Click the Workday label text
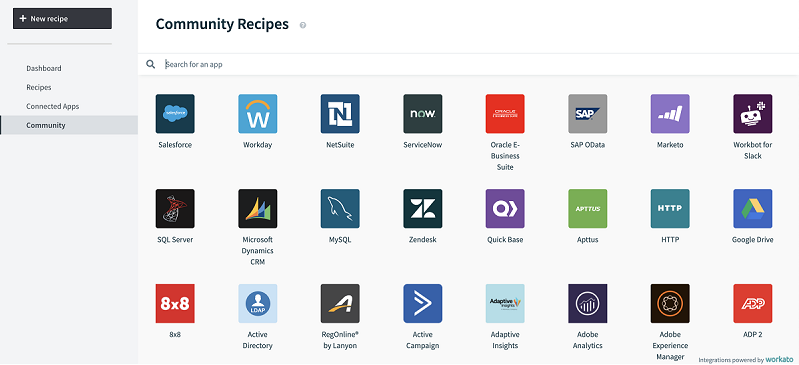 [257, 145]
